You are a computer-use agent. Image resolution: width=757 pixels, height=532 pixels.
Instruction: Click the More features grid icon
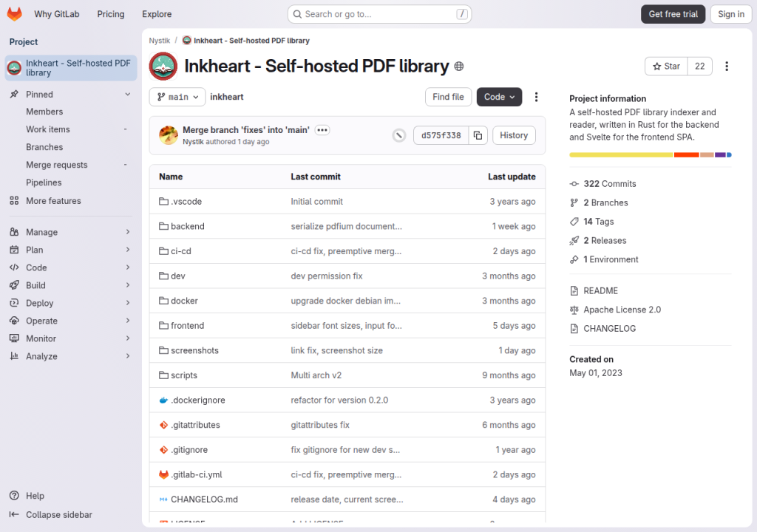[15, 201]
